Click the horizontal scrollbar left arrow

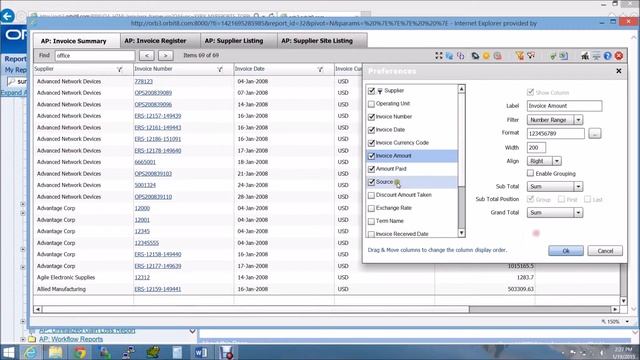38,309
